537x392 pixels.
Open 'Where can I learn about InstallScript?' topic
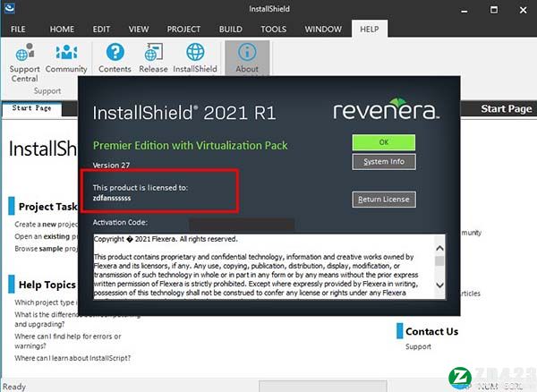tap(72, 358)
